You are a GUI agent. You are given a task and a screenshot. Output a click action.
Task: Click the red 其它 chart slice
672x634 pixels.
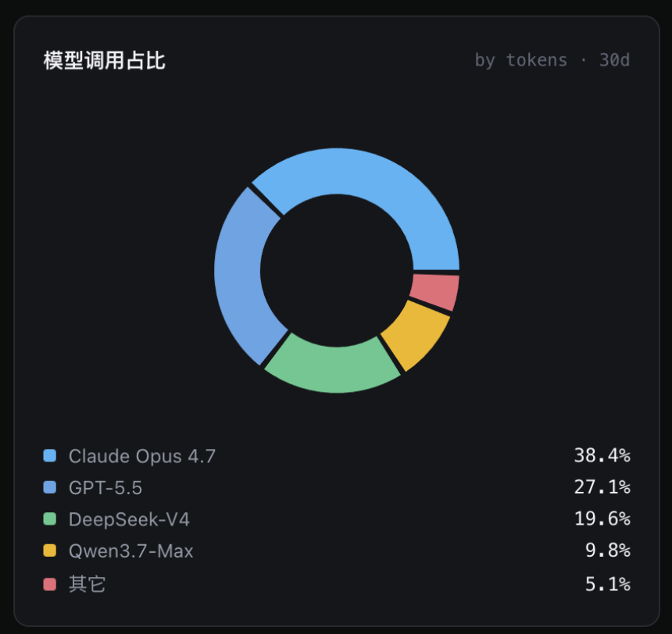click(435, 291)
